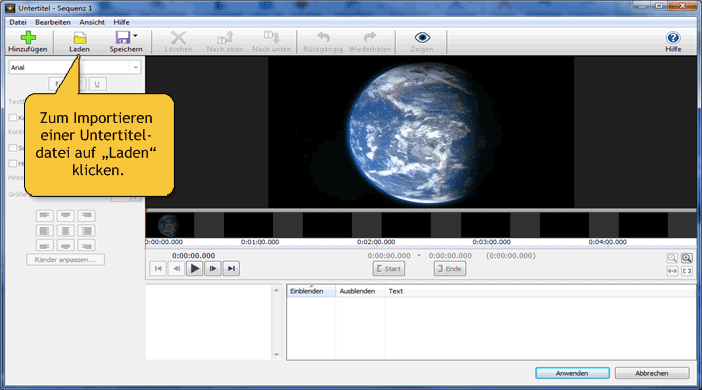Click the 0:02:00.000 mark on the timeline ruler
The height and width of the screenshot is (390, 702).
click(x=376, y=242)
